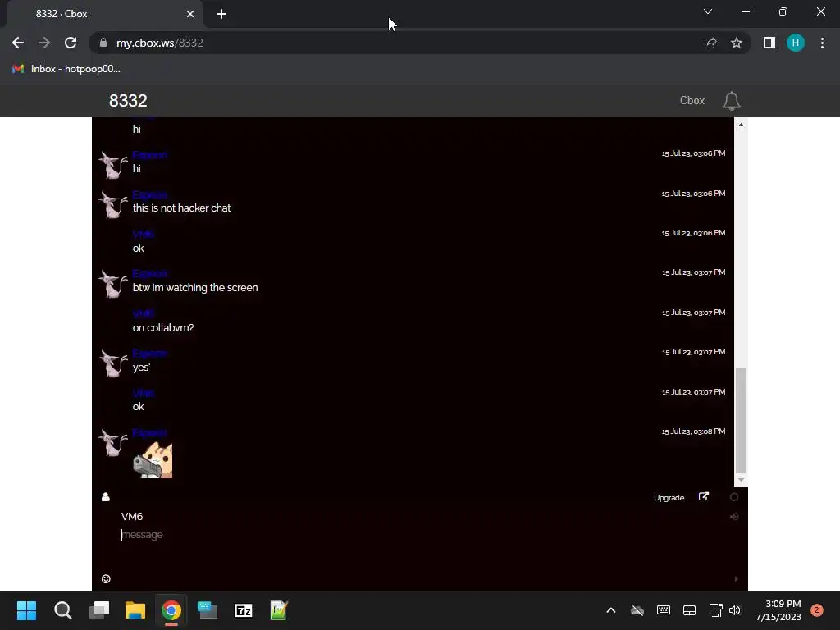Open the emoji picker smiley

[106, 578]
